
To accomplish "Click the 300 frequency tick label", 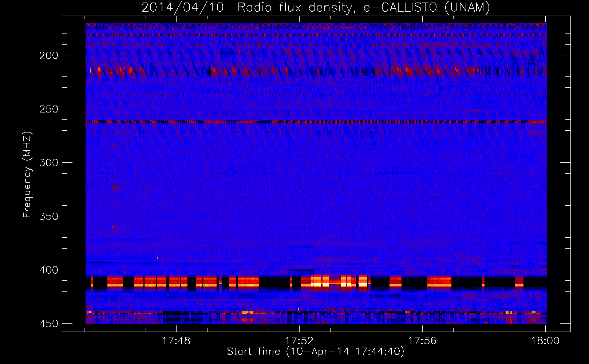I will [49, 163].
